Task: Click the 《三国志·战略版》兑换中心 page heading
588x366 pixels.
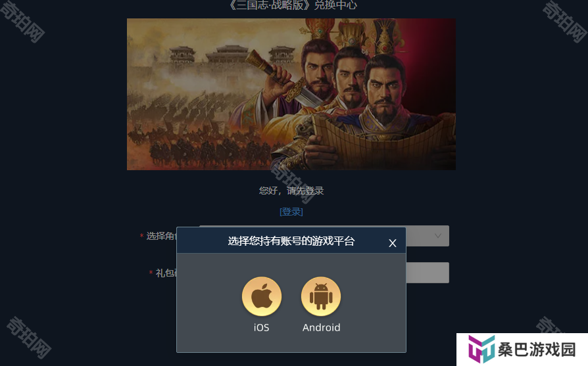Action: tap(292, 5)
